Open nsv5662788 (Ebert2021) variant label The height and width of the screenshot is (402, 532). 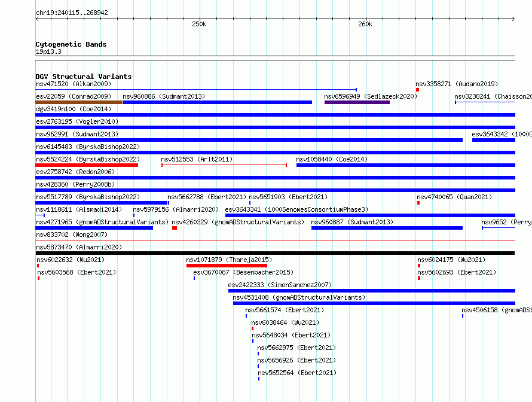207,197
